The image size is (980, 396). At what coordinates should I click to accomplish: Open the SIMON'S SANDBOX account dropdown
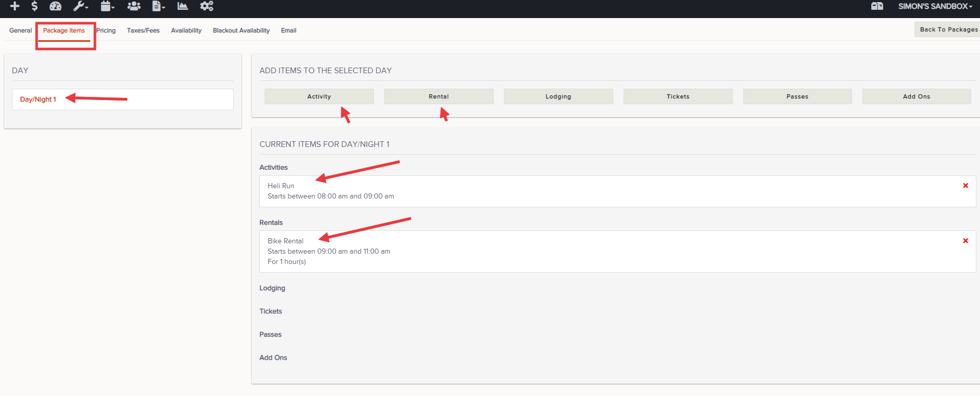(935, 6)
